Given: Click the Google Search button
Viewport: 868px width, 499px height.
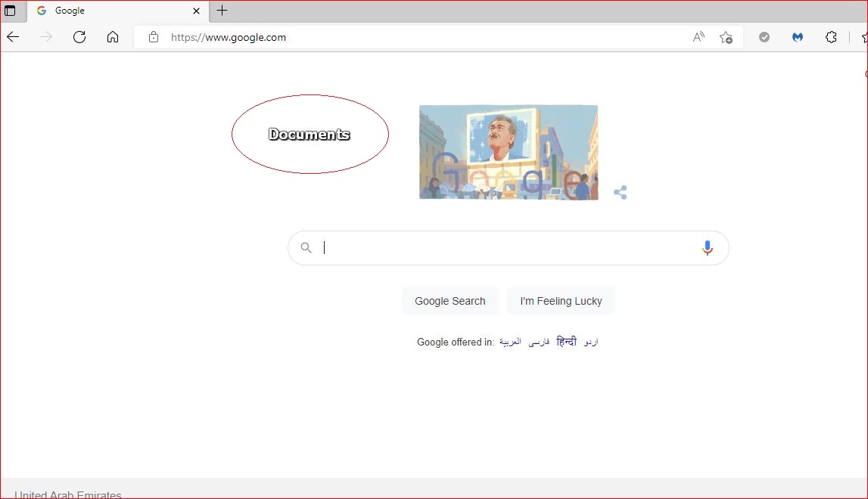Looking at the screenshot, I should click(x=450, y=301).
